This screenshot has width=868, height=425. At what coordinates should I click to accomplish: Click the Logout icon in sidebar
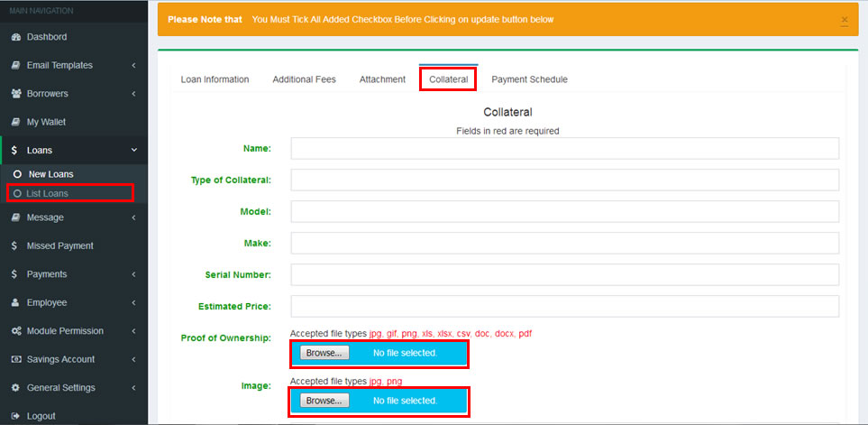(x=16, y=416)
